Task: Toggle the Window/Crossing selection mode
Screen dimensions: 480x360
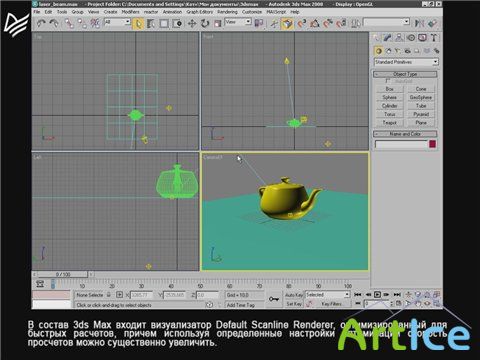Action: tap(177, 24)
